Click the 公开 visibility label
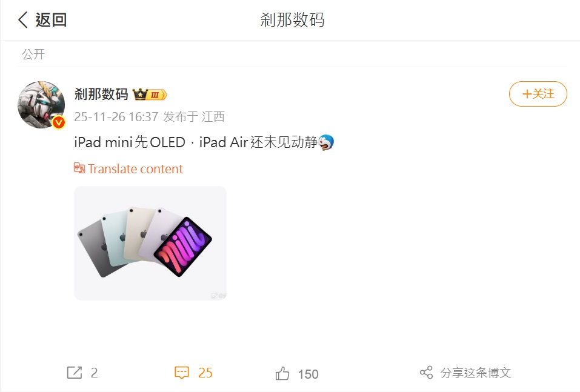Viewport: 580px width, 392px height. (x=33, y=55)
